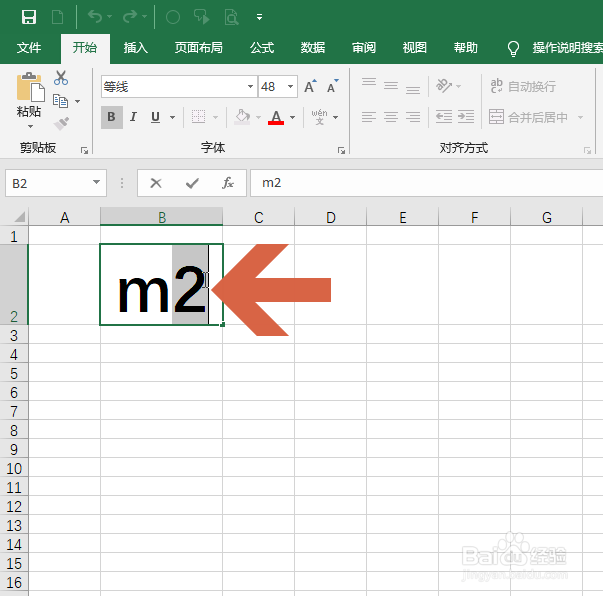This screenshot has width=603, height=596.
Task: Click the New document icon
Action: tap(58, 17)
